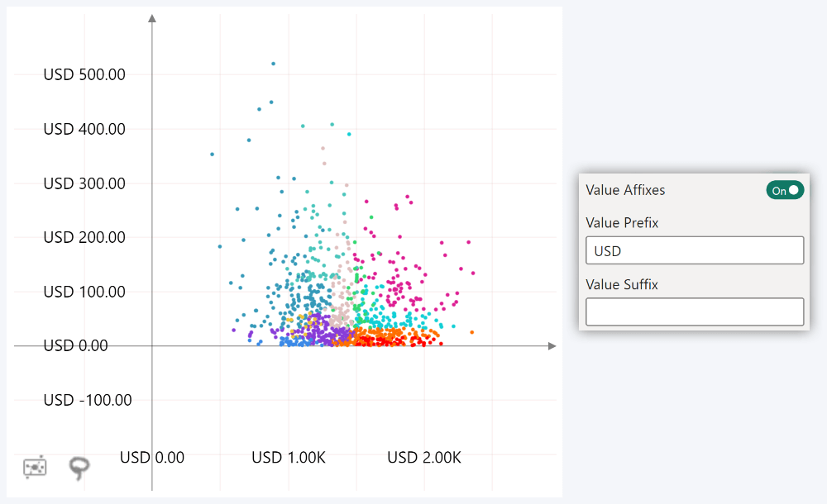Click the empty Value Suffix field

(695, 311)
